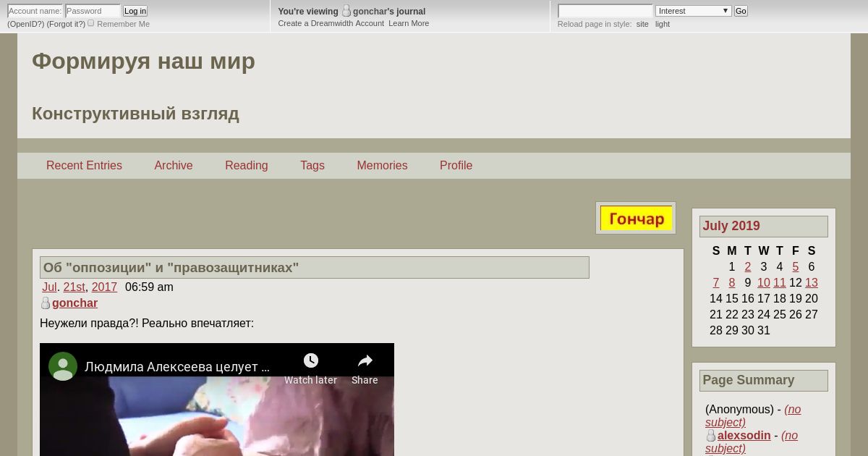Select July 7 in the calendar
The width and height of the screenshot is (868, 456).
tap(716, 283)
